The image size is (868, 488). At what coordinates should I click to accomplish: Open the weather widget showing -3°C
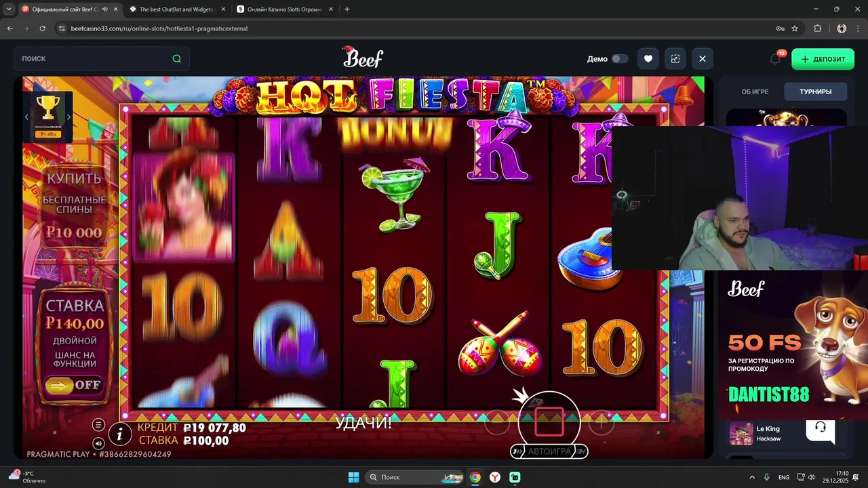(x=27, y=476)
